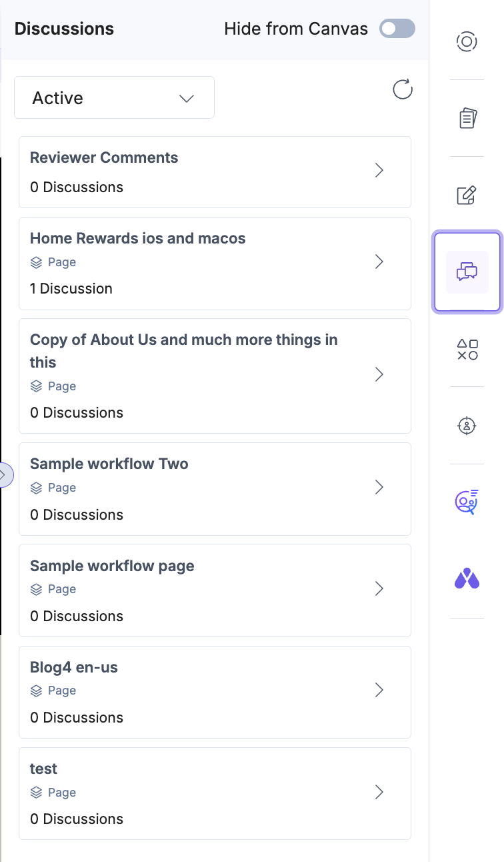The height and width of the screenshot is (862, 504).
Task: Click the edit pencil icon in sidebar
Action: click(x=467, y=195)
